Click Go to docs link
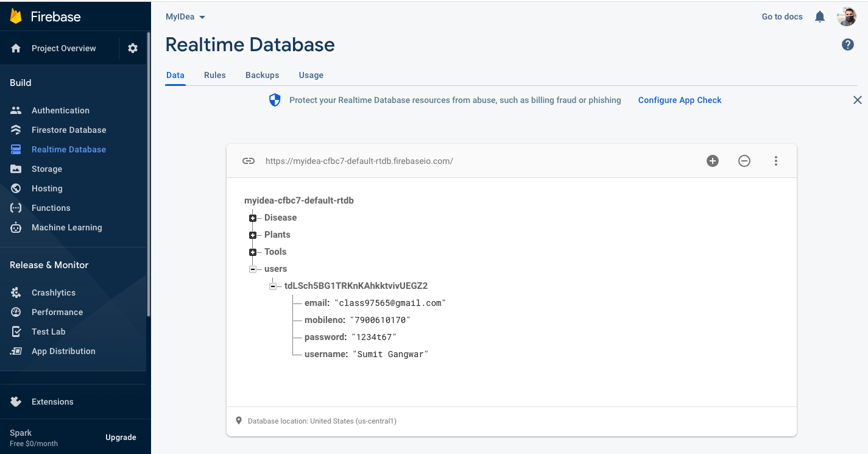The width and height of the screenshot is (868, 454). click(782, 16)
